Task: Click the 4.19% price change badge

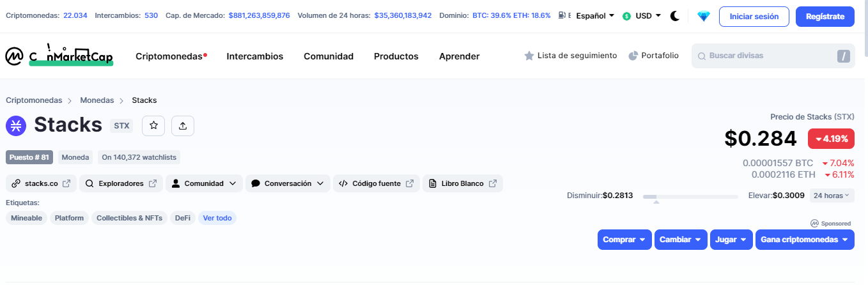Action: (831, 139)
